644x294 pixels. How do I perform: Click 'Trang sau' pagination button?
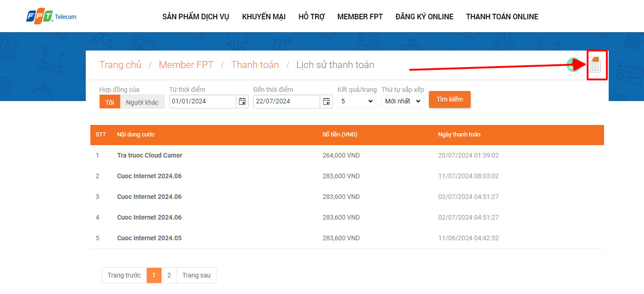196,275
